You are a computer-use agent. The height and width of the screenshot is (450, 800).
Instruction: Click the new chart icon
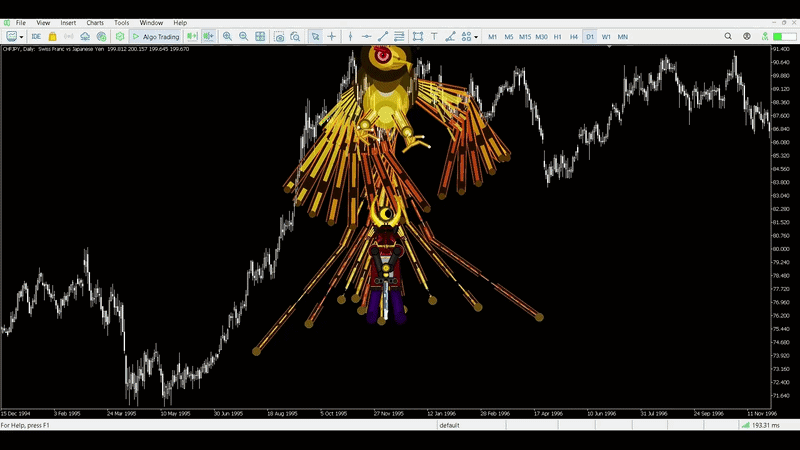coord(11,37)
